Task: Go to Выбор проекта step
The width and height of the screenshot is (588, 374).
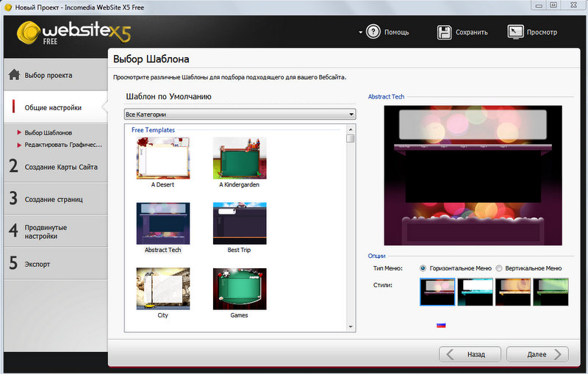Action: [56, 75]
